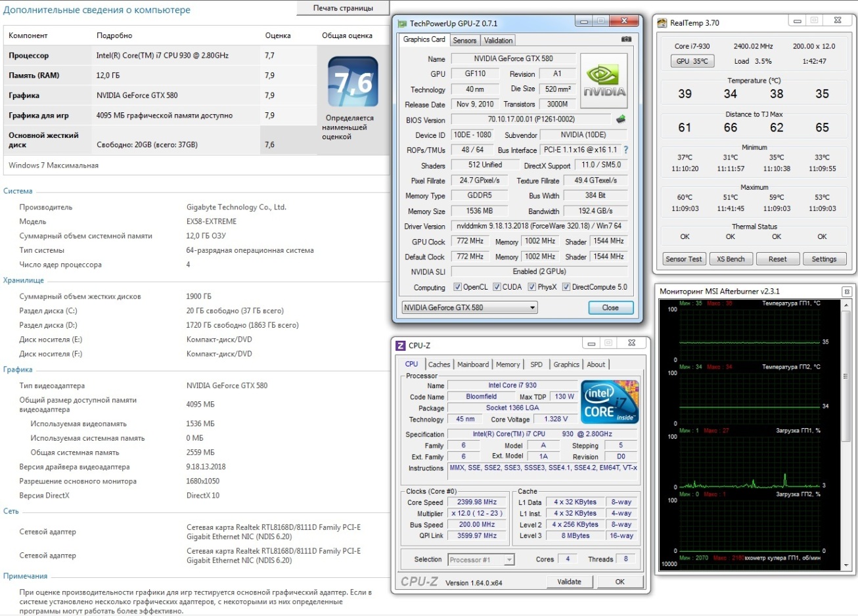Open the SPD tab in CPU-Z
This screenshot has height=616, width=858.
coord(537,364)
